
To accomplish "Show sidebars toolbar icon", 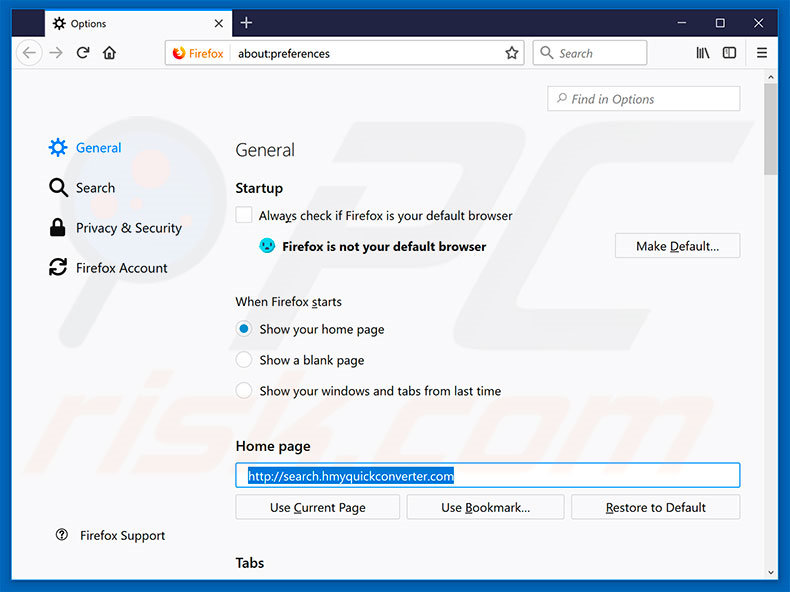I will [729, 53].
